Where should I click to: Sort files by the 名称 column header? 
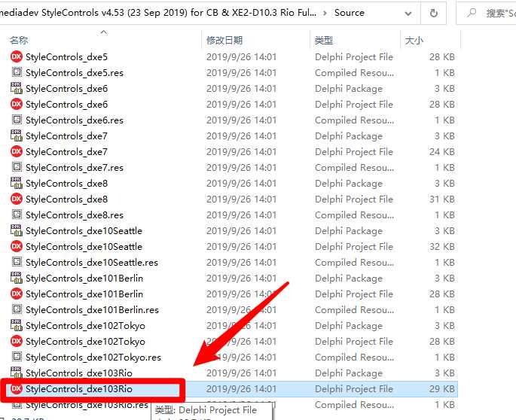pos(19,40)
